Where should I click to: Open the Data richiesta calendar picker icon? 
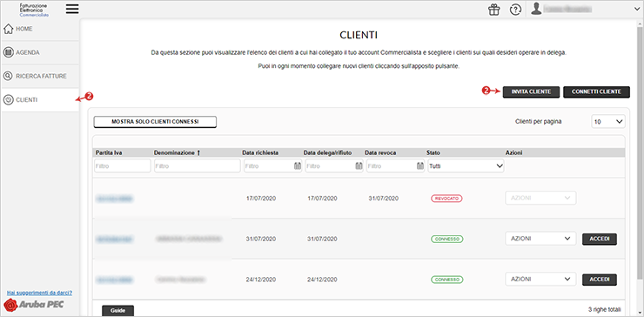click(298, 166)
